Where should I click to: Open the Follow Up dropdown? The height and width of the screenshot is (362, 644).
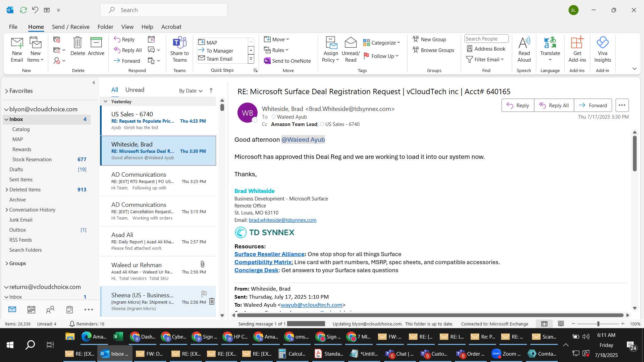click(381, 56)
